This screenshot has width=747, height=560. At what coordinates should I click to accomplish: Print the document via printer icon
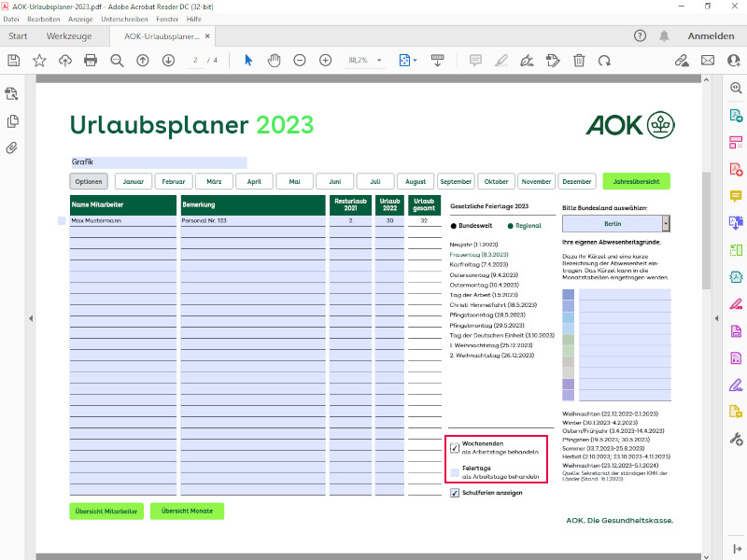[91, 61]
